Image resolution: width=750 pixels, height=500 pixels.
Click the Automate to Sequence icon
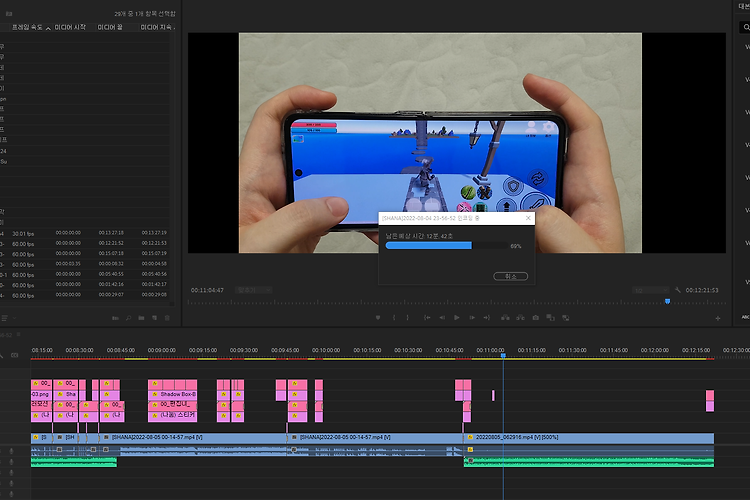click(x=115, y=318)
